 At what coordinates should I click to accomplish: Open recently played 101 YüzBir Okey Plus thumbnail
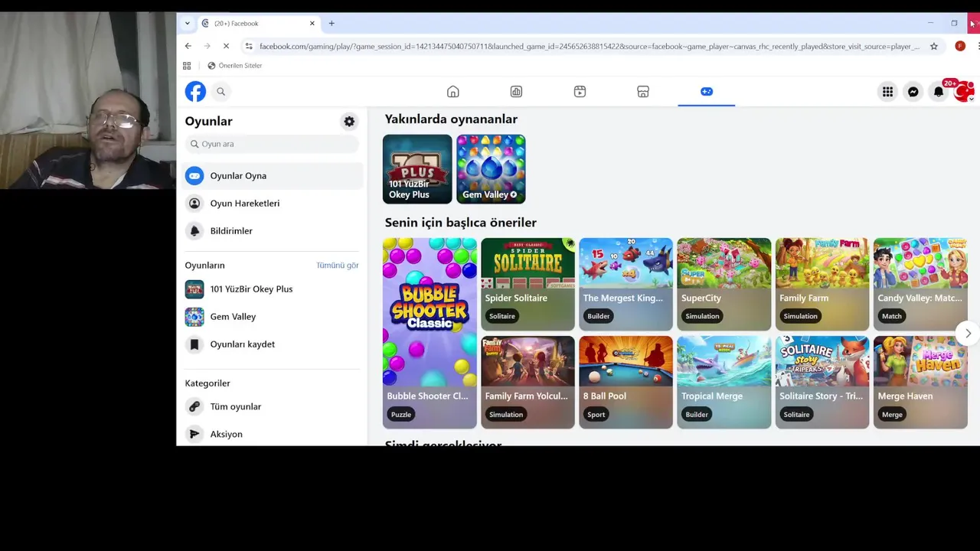(x=417, y=169)
